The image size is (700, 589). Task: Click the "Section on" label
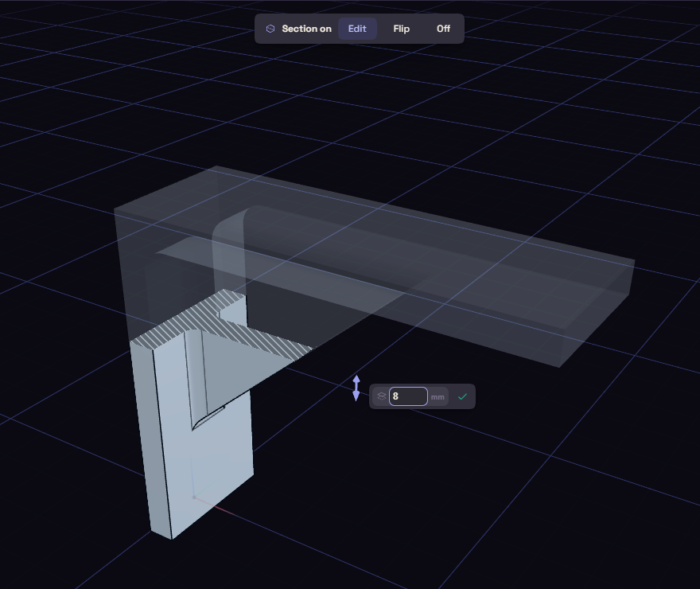tap(307, 29)
